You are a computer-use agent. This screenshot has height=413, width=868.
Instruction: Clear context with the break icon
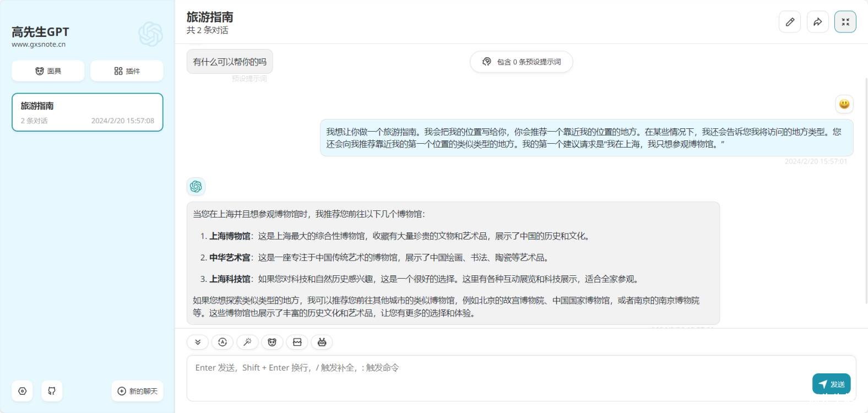click(x=297, y=342)
